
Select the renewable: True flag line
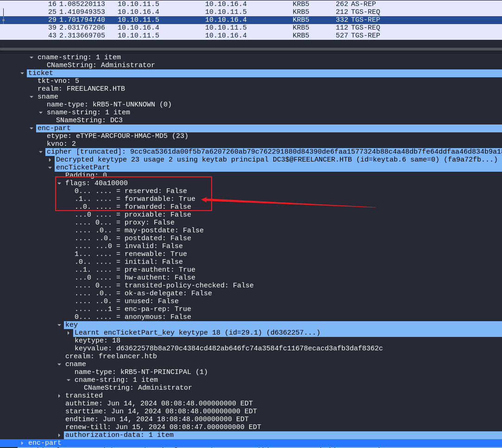[x=131, y=254]
